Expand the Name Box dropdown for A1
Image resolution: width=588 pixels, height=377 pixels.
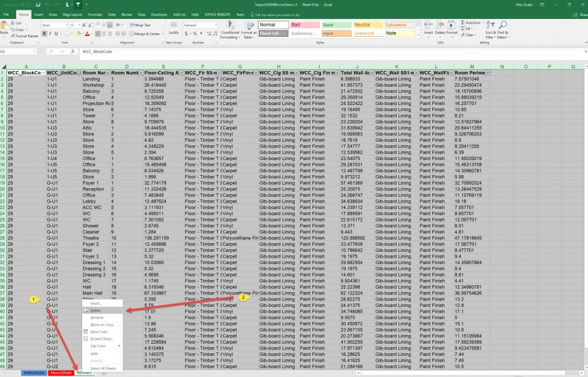coord(35,52)
